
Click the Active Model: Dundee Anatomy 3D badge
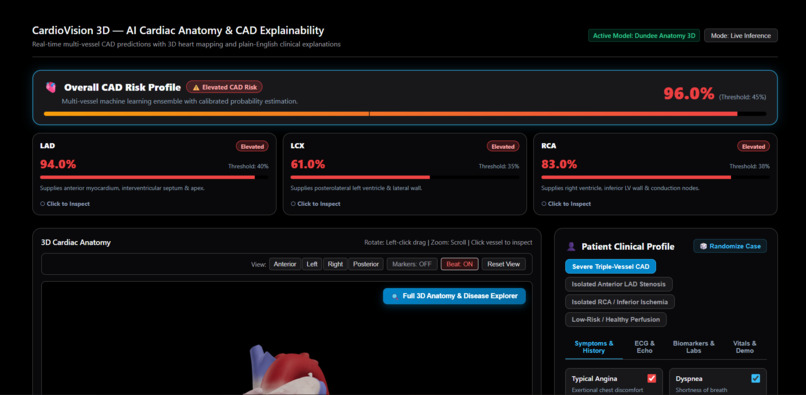644,35
